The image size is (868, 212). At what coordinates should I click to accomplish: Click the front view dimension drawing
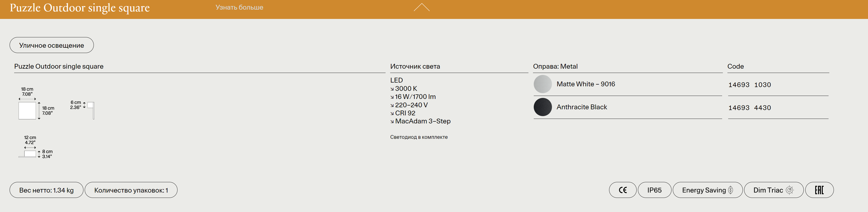pos(27,111)
